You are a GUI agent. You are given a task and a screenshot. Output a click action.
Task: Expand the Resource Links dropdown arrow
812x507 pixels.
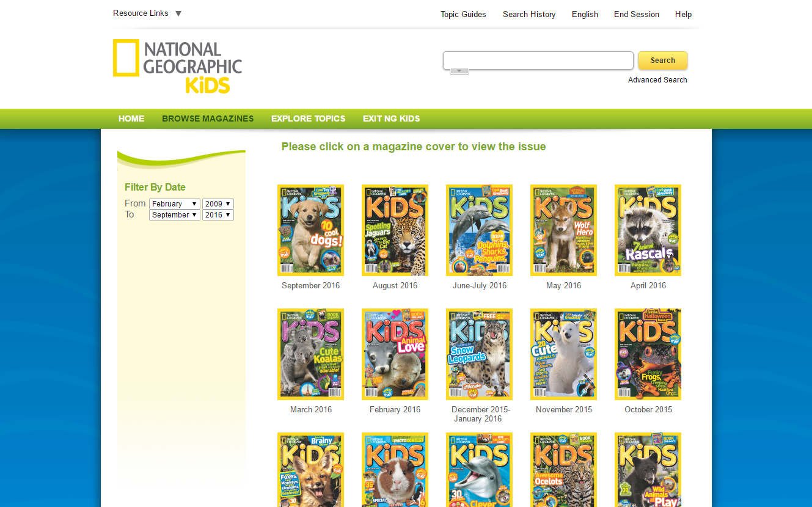(178, 13)
